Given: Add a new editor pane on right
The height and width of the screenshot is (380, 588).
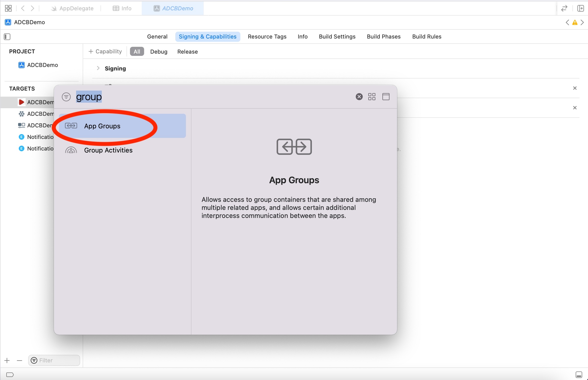Looking at the screenshot, I should point(581,8).
